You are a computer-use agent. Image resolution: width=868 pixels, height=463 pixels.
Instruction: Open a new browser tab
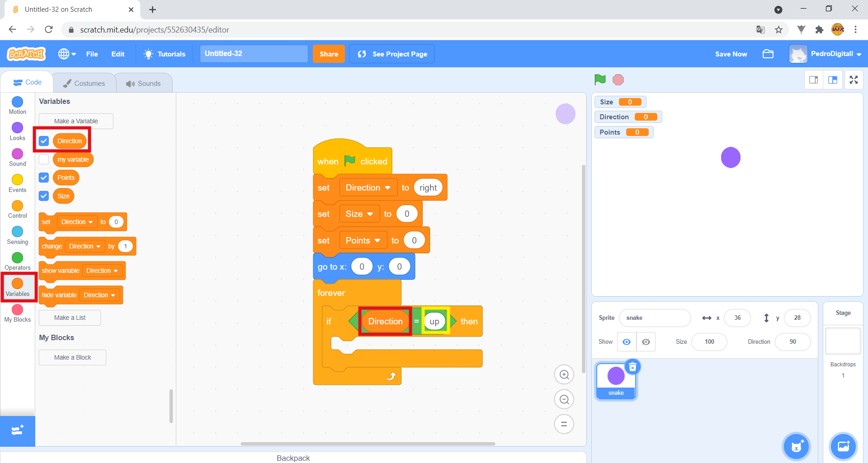tap(153, 9)
